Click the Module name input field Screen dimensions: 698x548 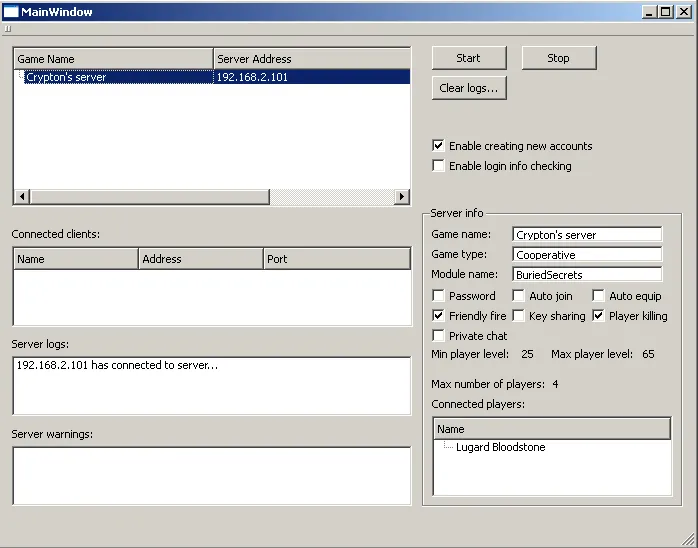[x=586, y=275]
